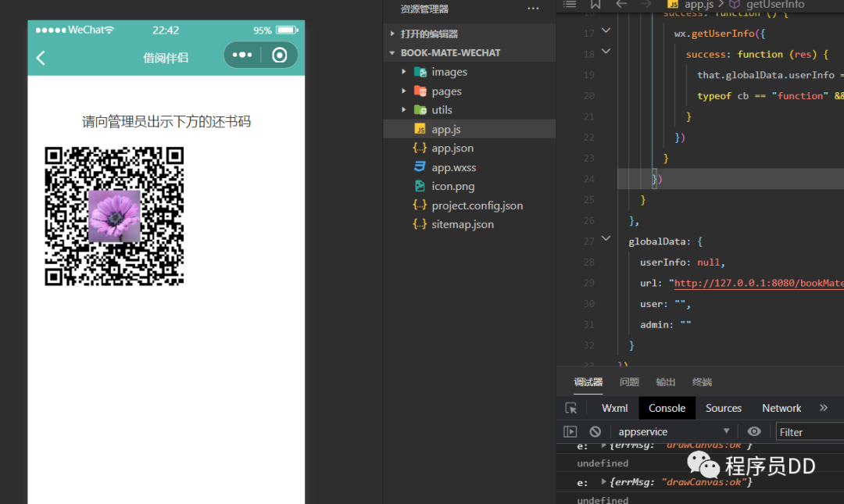Click the userInfo: null line in globalData

[x=682, y=263]
